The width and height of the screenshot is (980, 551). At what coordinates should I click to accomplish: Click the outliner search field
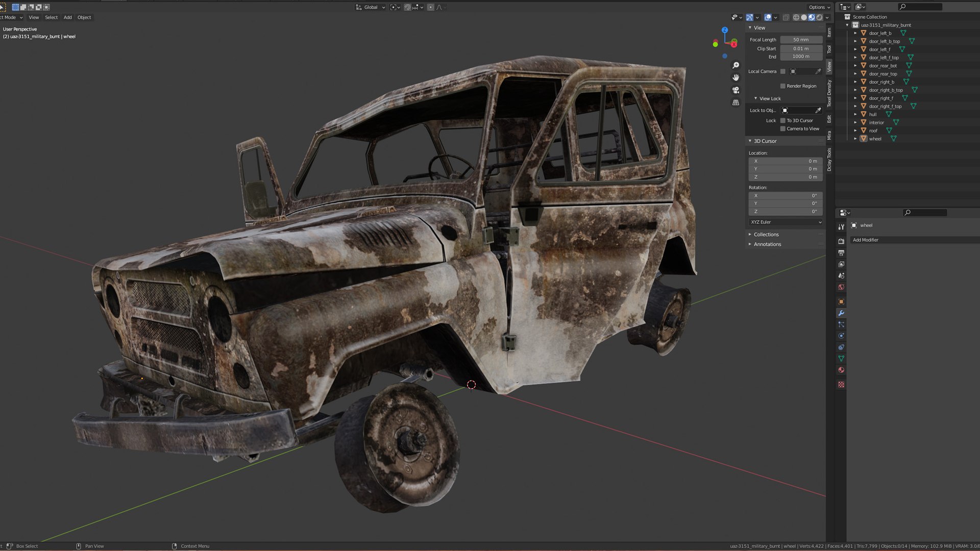[x=920, y=7]
